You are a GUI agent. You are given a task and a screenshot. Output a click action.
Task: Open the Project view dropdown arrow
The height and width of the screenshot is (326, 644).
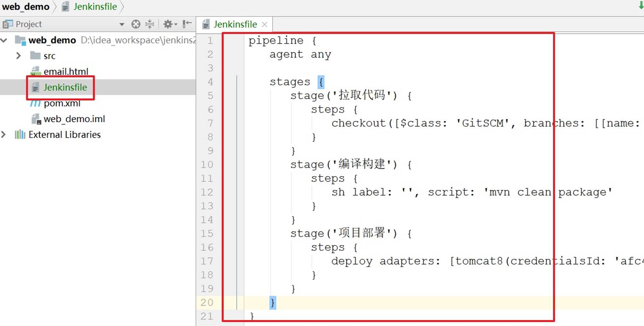(x=122, y=24)
